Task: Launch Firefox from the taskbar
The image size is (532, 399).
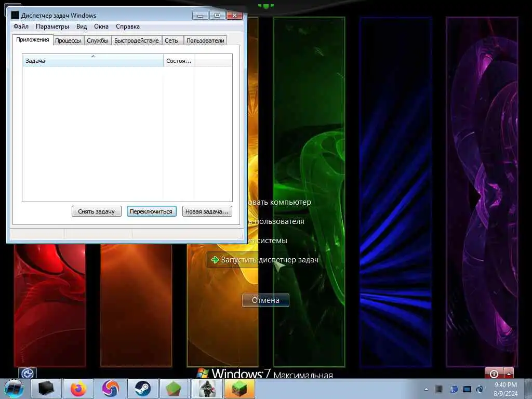Action: (78, 389)
